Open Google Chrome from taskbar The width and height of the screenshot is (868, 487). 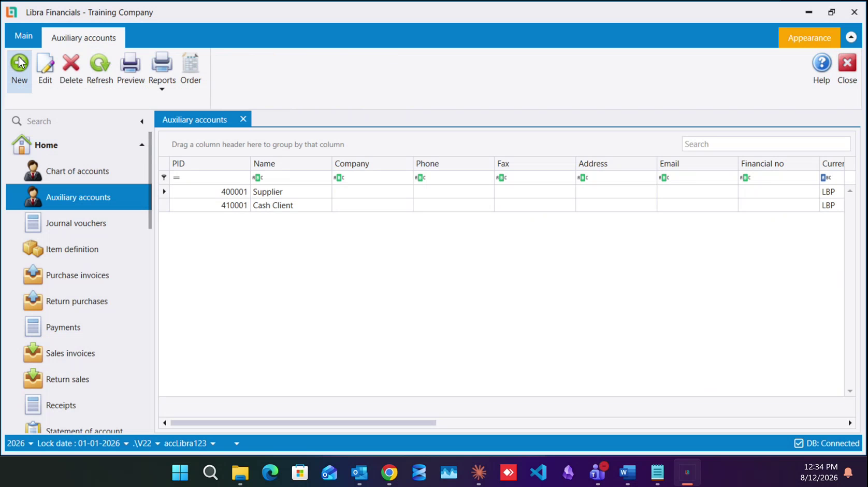[x=389, y=472]
